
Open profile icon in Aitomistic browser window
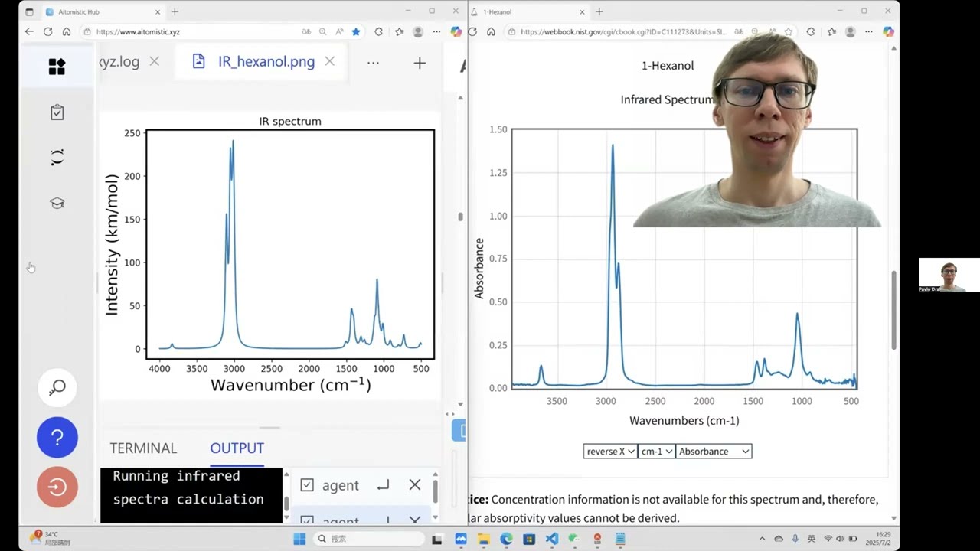(418, 31)
